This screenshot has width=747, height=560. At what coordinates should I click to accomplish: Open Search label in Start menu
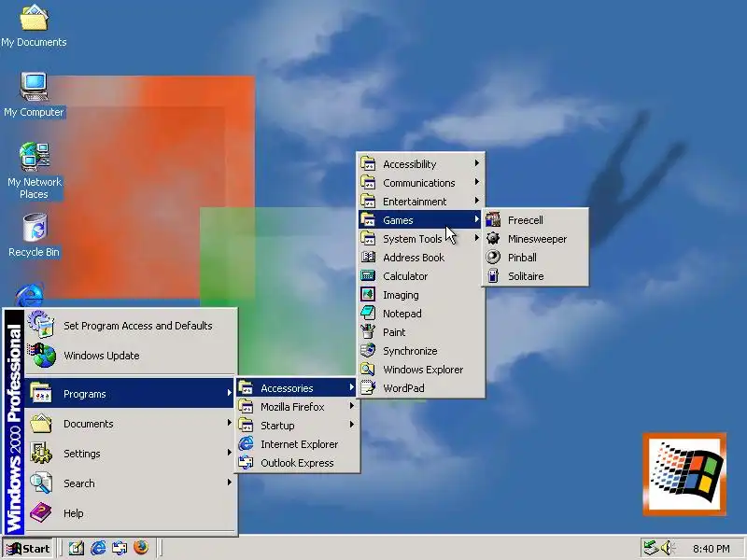(x=79, y=483)
